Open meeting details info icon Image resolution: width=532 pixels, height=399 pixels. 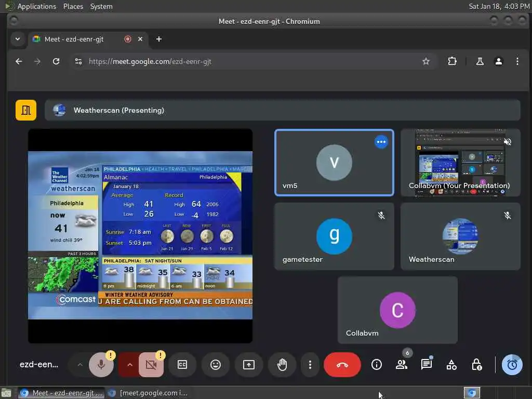(376, 365)
